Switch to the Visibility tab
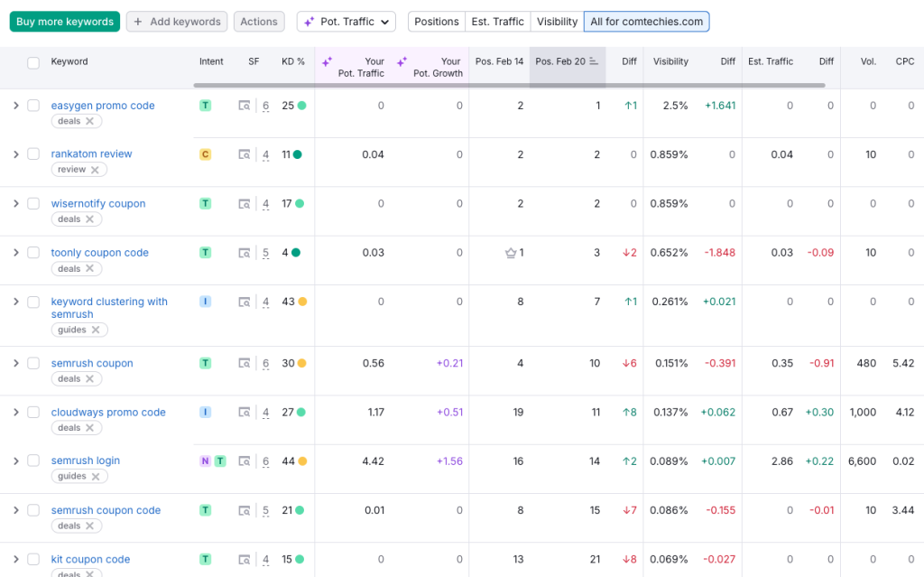 tap(556, 21)
